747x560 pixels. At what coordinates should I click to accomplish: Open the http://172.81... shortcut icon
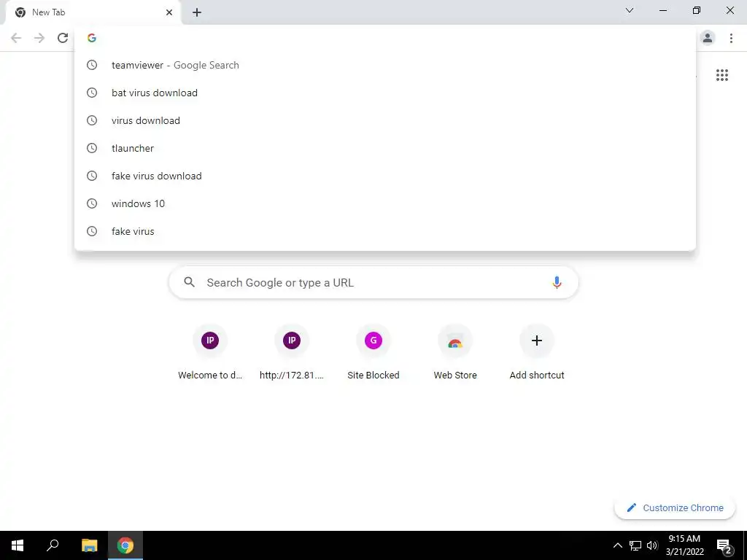point(292,341)
